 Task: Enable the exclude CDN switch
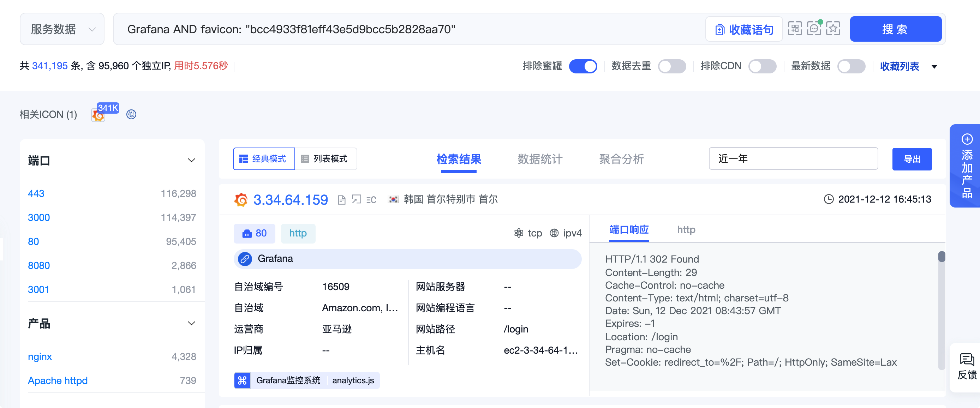coord(762,66)
